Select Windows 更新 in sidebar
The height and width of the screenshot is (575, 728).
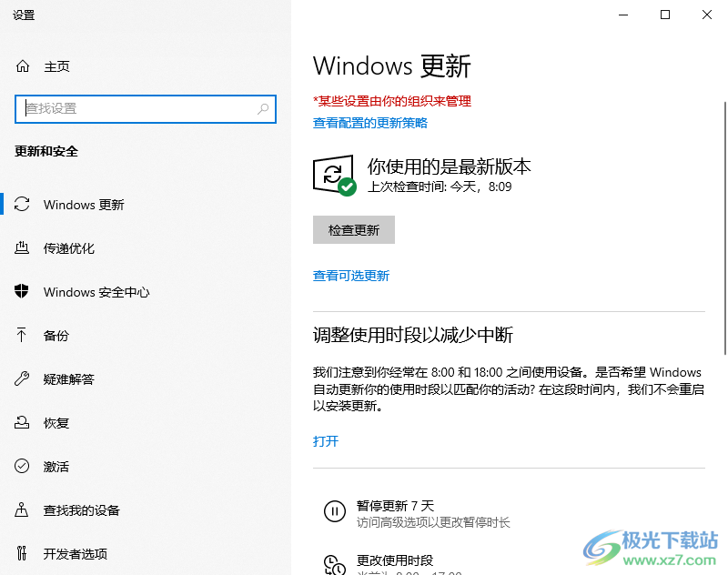84,205
